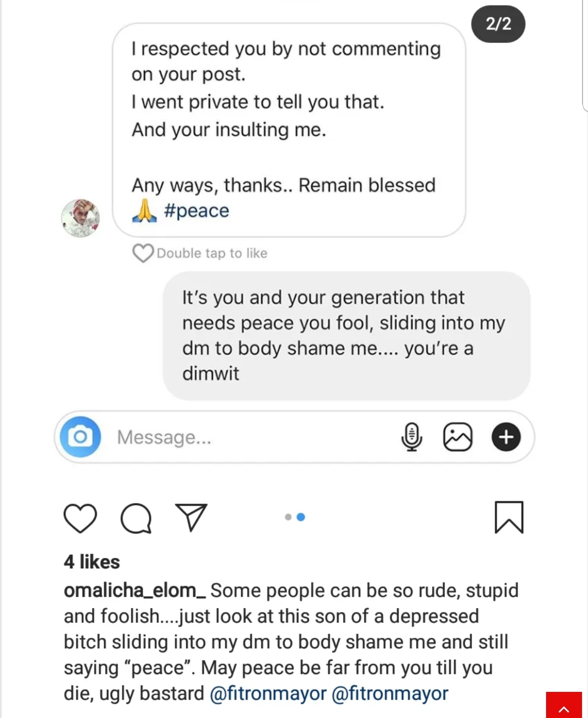Open the #peace hashtag link
This screenshot has width=588, height=718.
point(197,211)
